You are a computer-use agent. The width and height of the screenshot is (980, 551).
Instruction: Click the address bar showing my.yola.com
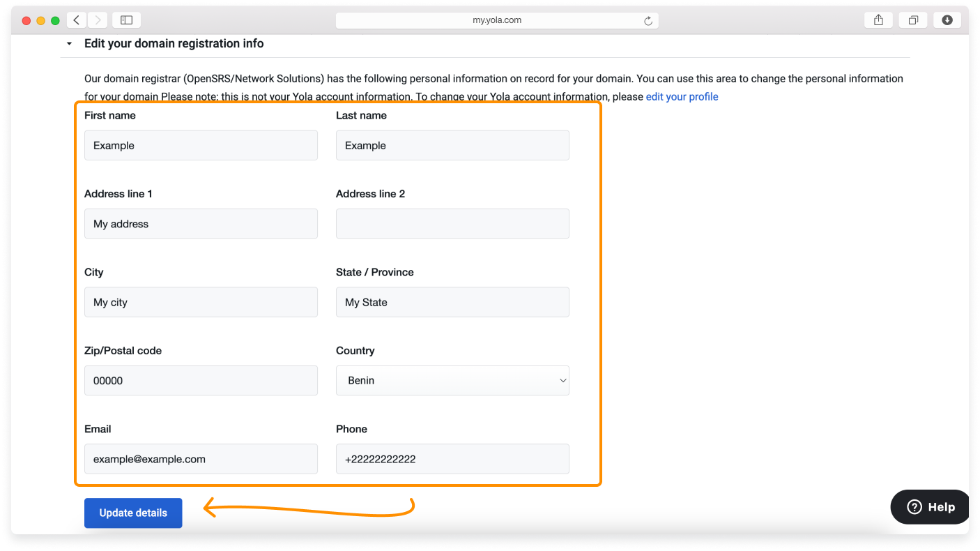pos(497,20)
